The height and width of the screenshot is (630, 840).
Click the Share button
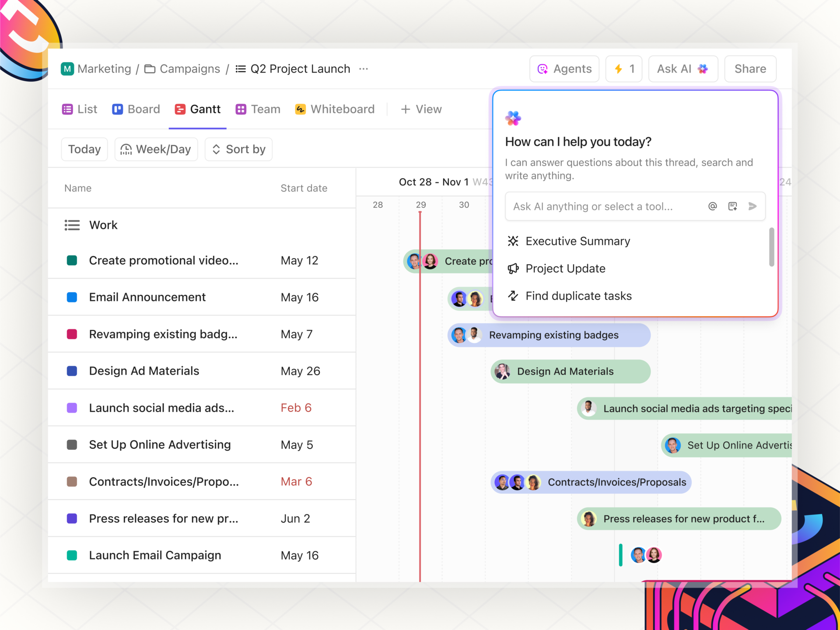click(750, 69)
